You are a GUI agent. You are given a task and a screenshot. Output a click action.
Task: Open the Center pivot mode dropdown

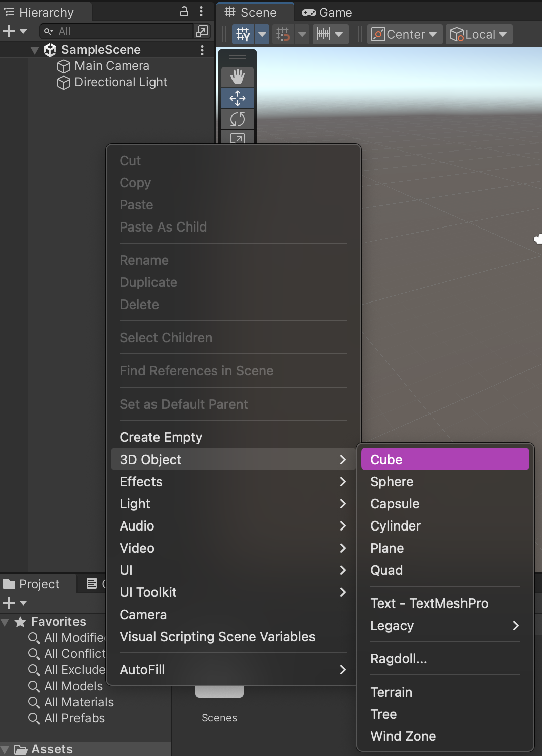click(x=405, y=34)
